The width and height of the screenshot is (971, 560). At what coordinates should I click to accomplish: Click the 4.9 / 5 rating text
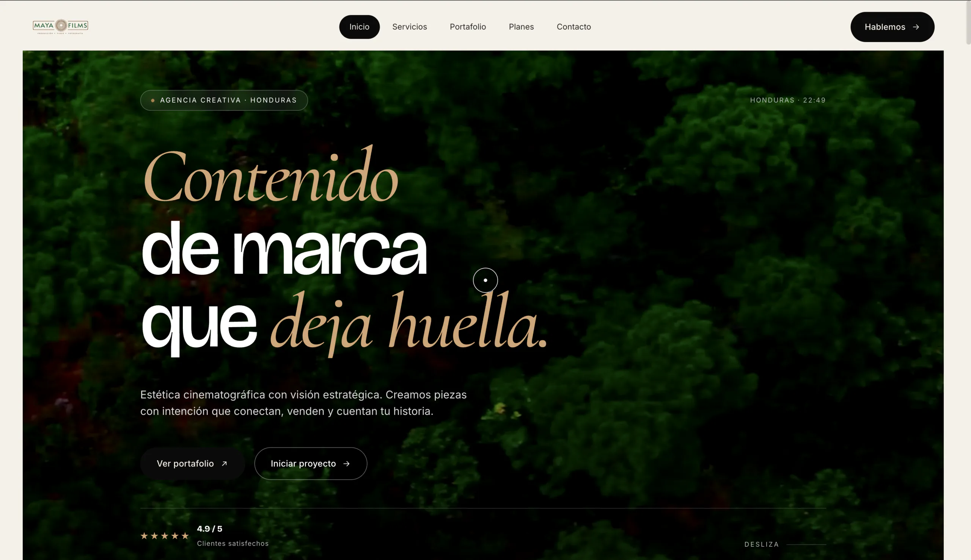pyautogui.click(x=209, y=529)
